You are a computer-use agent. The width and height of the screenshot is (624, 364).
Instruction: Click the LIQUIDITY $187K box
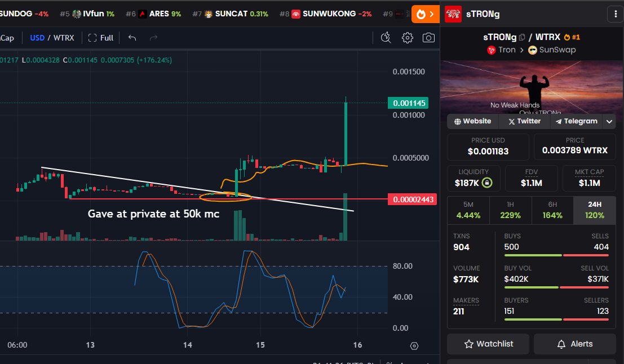473,178
